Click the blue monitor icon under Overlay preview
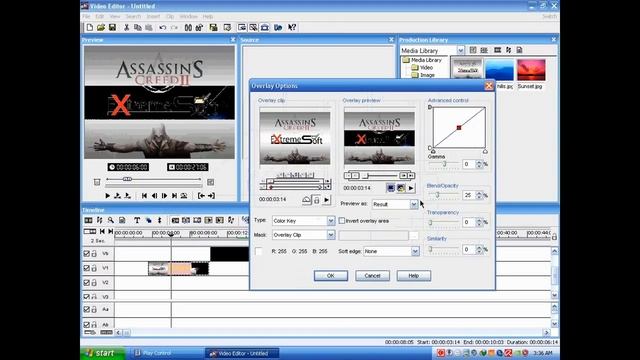 coord(391,188)
